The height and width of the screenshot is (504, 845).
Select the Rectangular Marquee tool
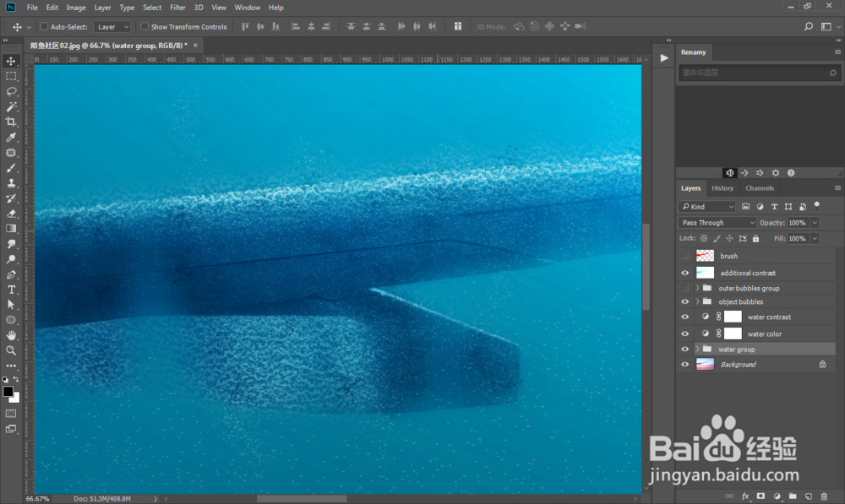coord(11,76)
